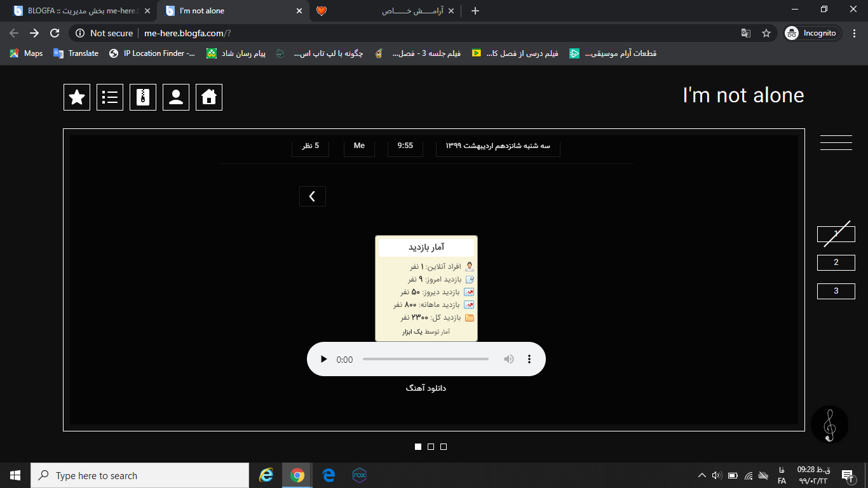Image resolution: width=868 pixels, height=488 pixels.
Task: Click the Windows taskbar search box
Action: point(140,475)
